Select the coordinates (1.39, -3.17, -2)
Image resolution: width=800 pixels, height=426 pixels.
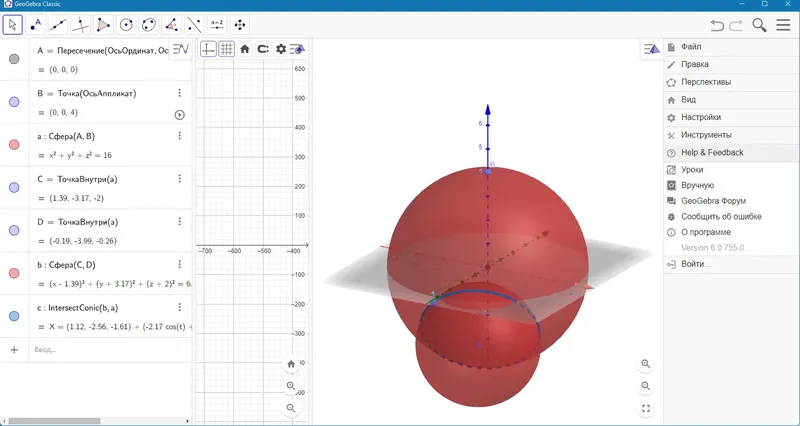point(77,198)
